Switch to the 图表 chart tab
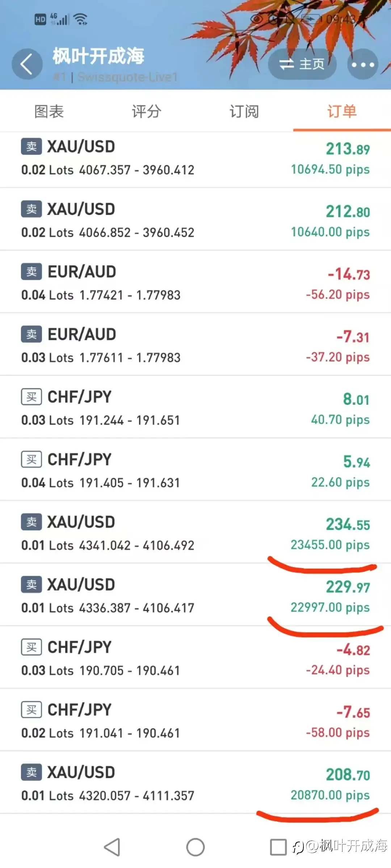Screen dimensions: 391x868 [x=49, y=111]
